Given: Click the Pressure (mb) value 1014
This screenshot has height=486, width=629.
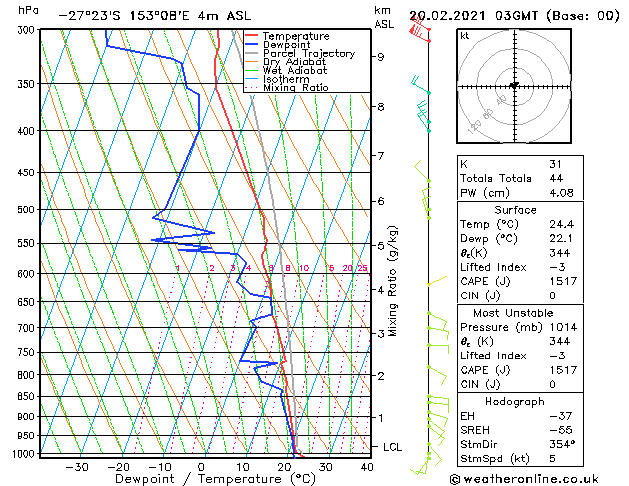Looking at the screenshot, I should 563,327.
